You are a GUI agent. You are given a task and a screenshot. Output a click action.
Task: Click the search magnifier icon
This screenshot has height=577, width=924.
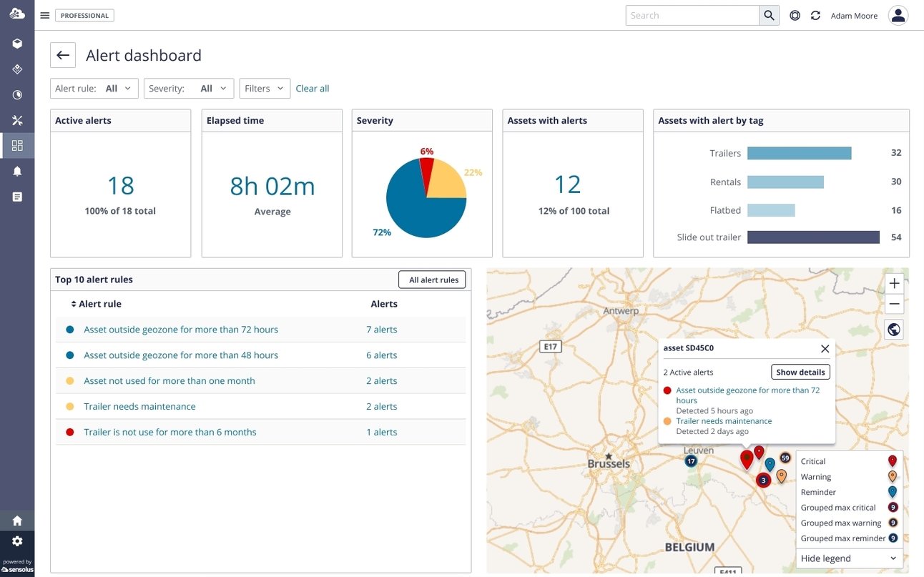[x=770, y=15]
